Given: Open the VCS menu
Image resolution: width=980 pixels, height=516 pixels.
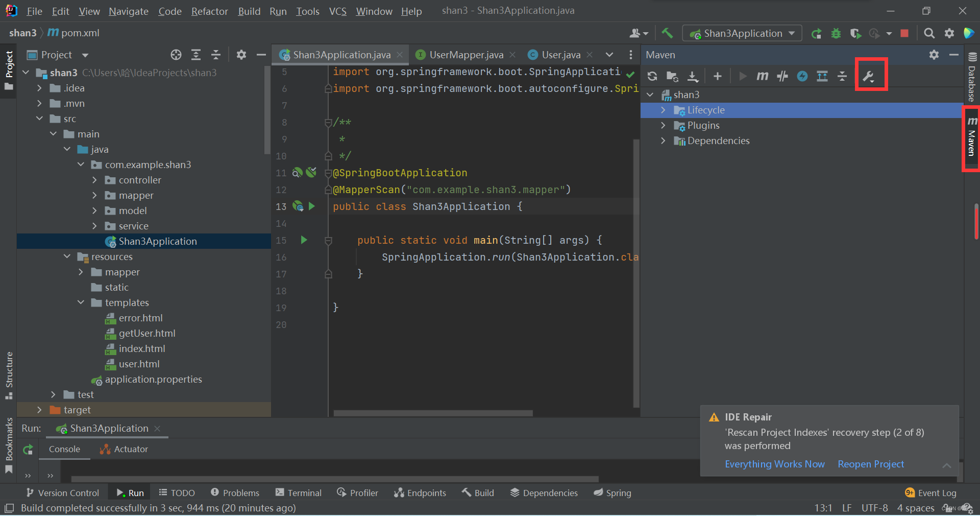Looking at the screenshot, I should point(338,11).
